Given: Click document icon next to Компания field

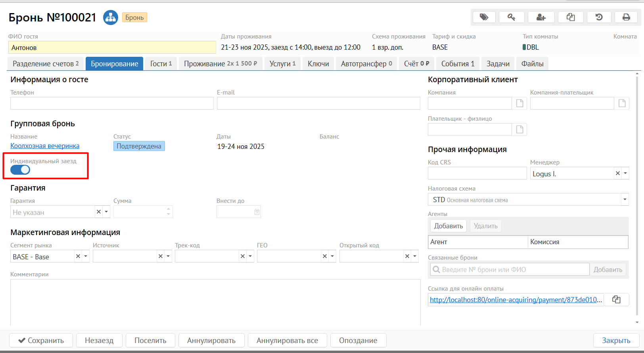Looking at the screenshot, I should click(x=519, y=103).
